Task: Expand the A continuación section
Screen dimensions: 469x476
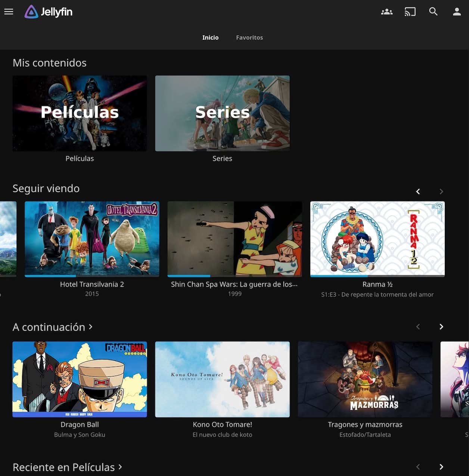Action: [x=53, y=327]
